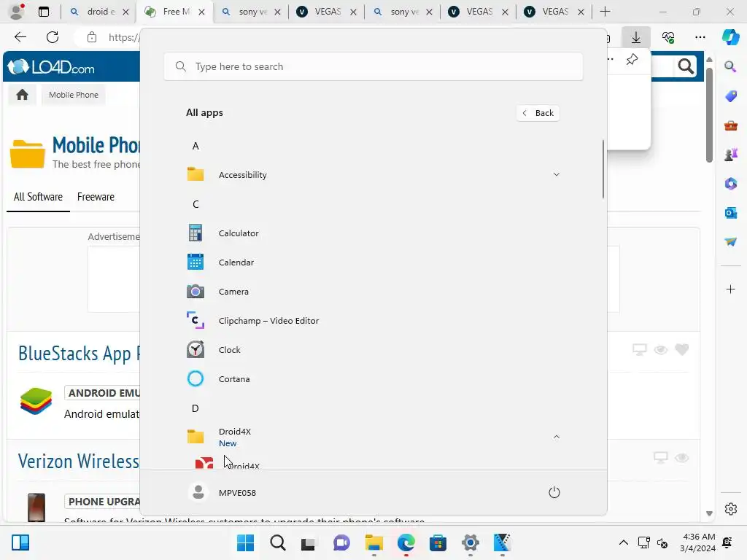Refresh the Edge page

pyautogui.click(x=53, y=37)
